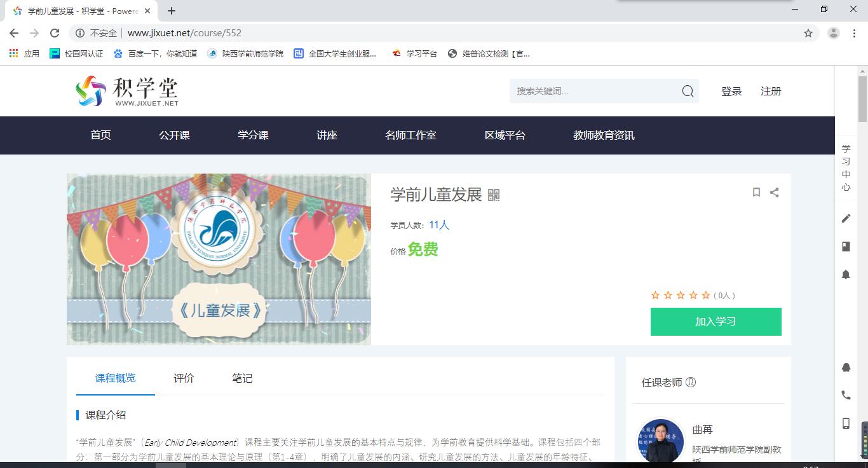This screenshot has height=468, width=868.
Task: Click the five-star rating row
Action: coord(680,295)
